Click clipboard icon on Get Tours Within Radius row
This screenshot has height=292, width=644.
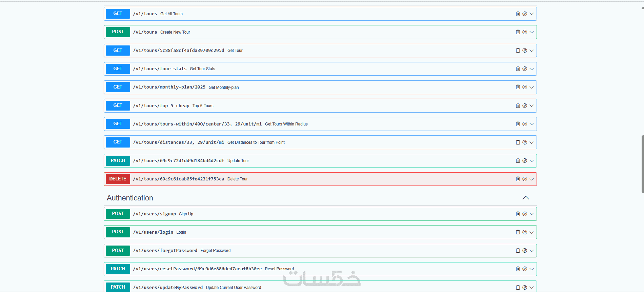coord(518,124)
